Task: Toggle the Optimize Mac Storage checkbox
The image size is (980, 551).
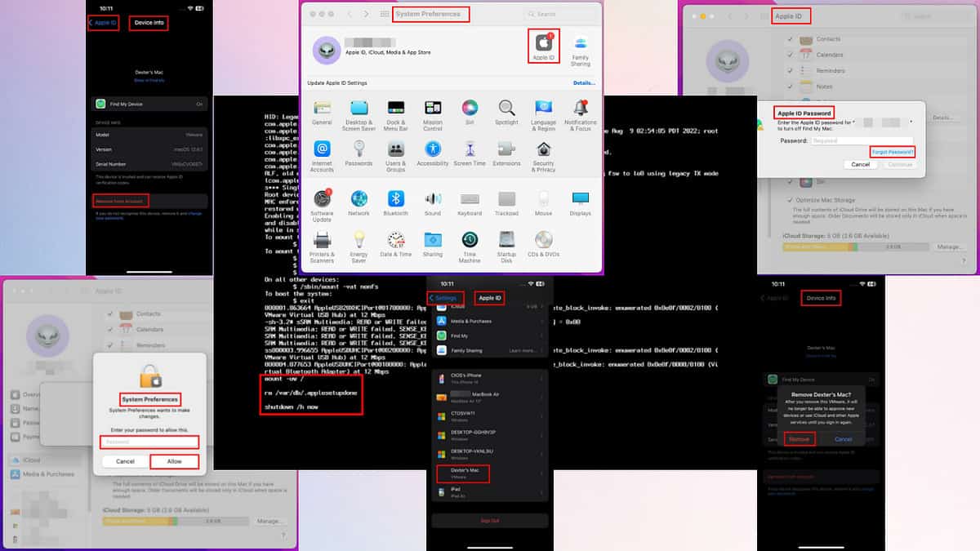Action: (x=790, y=199)
